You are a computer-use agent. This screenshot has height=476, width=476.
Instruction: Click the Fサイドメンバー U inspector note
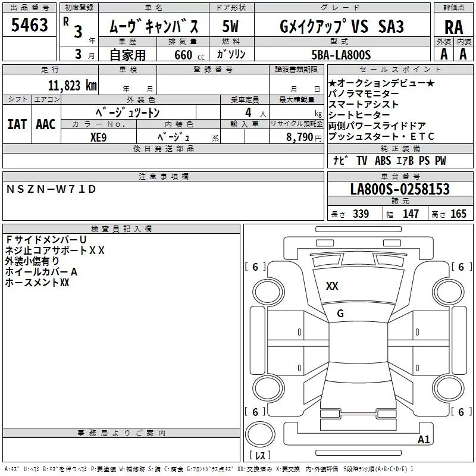tap(46, 240)
